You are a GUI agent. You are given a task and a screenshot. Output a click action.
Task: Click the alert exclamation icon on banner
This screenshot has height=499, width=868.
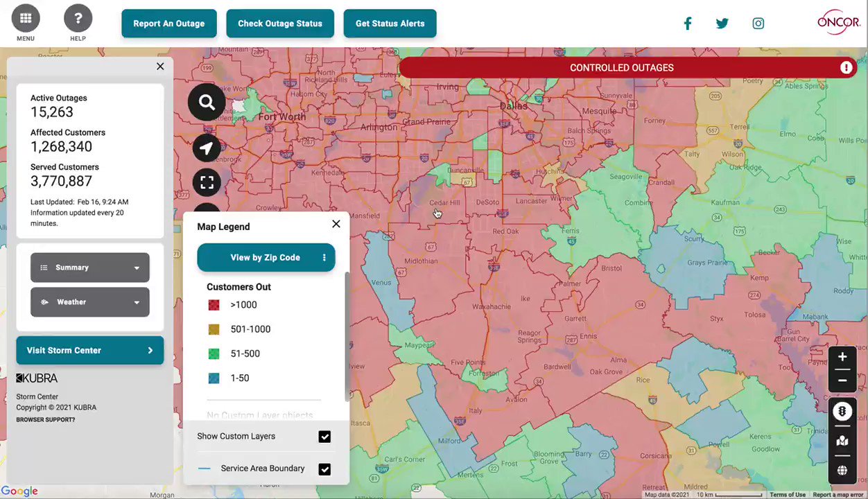coord(847,67)
